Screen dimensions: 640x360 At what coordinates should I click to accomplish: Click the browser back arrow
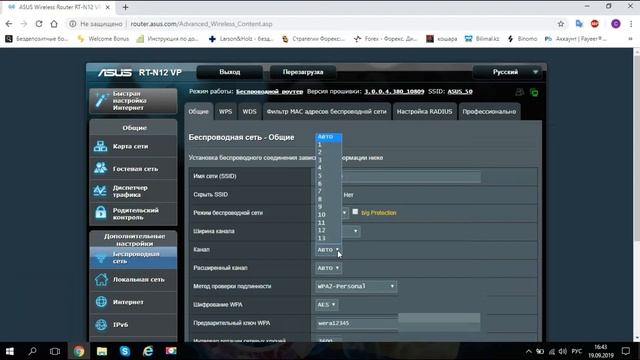9,24
